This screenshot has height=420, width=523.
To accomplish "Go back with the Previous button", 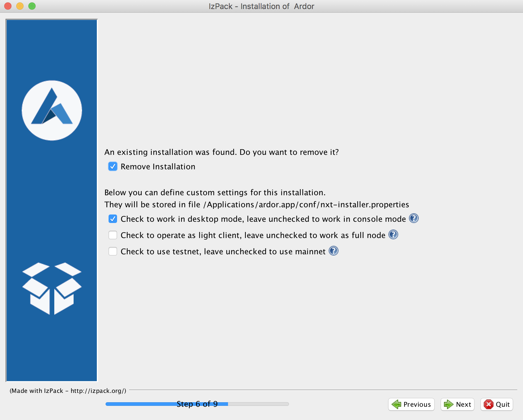I will pos(411,404).
